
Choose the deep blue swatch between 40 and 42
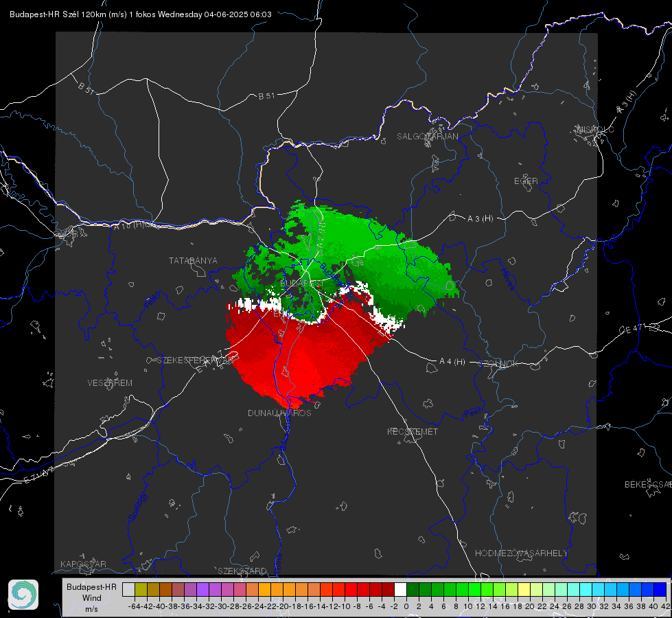[660, 590]
